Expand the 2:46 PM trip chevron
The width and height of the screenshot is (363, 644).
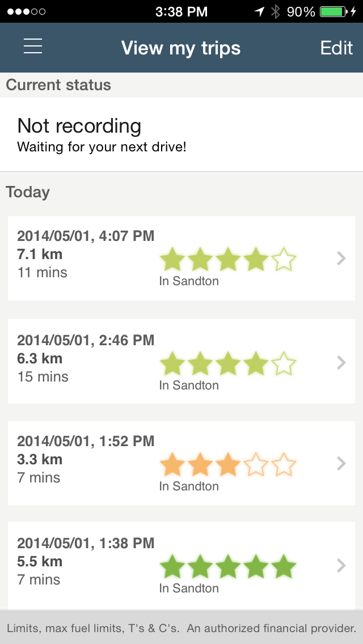point(341,362)
